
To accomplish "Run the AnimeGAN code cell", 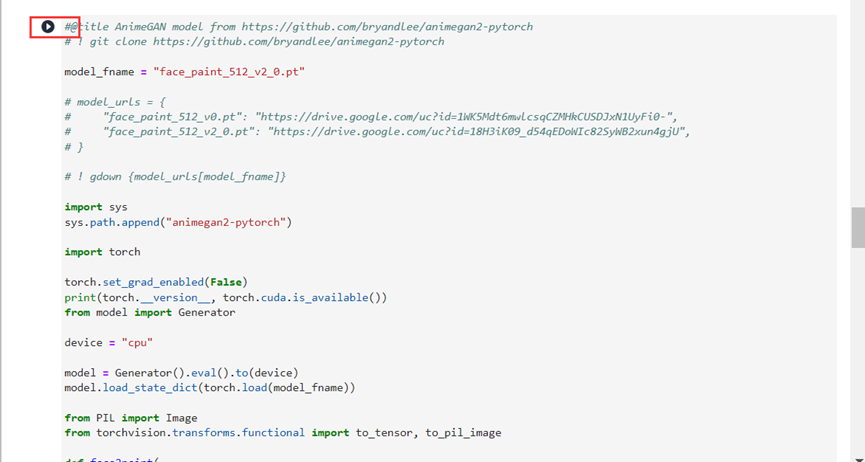I will [47, 27].
